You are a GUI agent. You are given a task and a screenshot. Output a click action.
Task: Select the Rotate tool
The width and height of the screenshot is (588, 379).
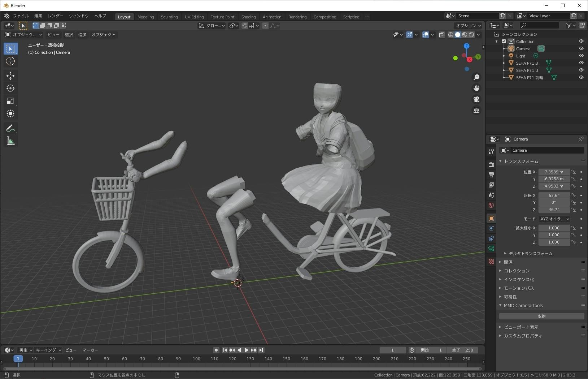pos(10,88)
